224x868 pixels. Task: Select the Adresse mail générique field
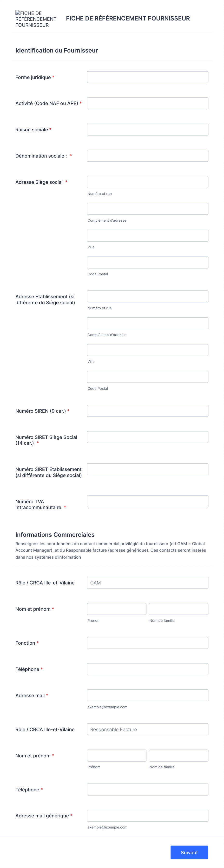(147, 815)
